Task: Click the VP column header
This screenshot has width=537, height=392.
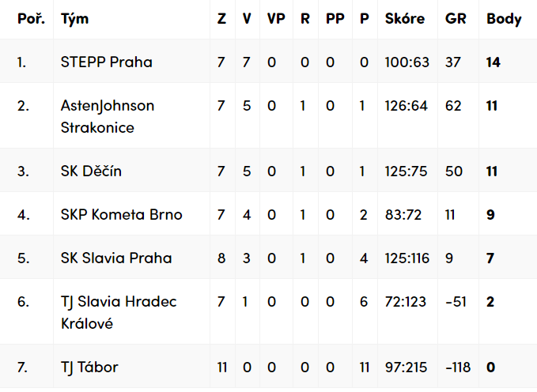Action: 276,19
